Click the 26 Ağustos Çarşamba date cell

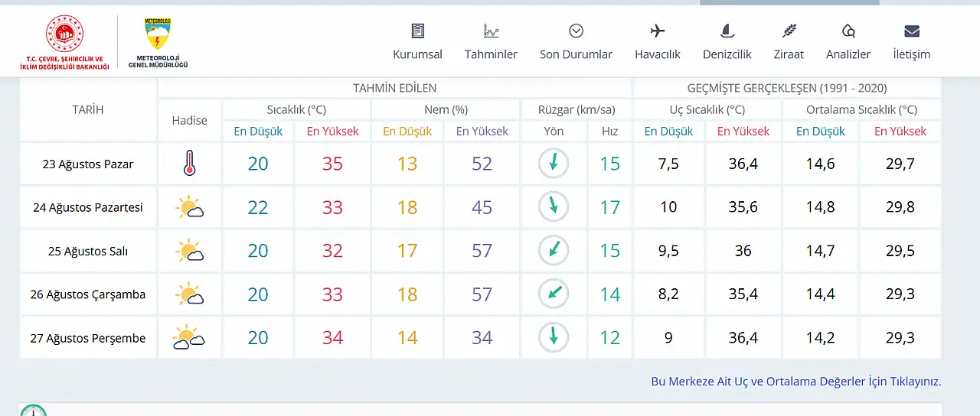click(x=88, y=294)
